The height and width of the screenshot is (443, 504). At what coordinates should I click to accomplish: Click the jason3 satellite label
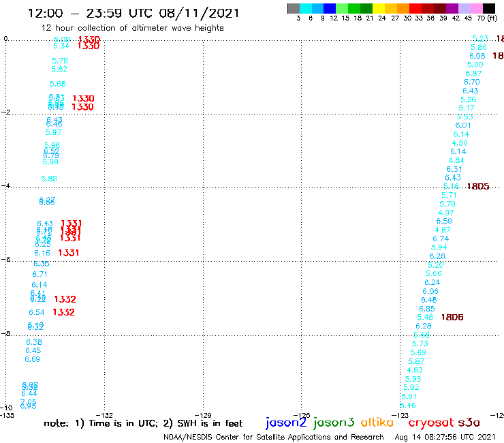coord(333,423)
